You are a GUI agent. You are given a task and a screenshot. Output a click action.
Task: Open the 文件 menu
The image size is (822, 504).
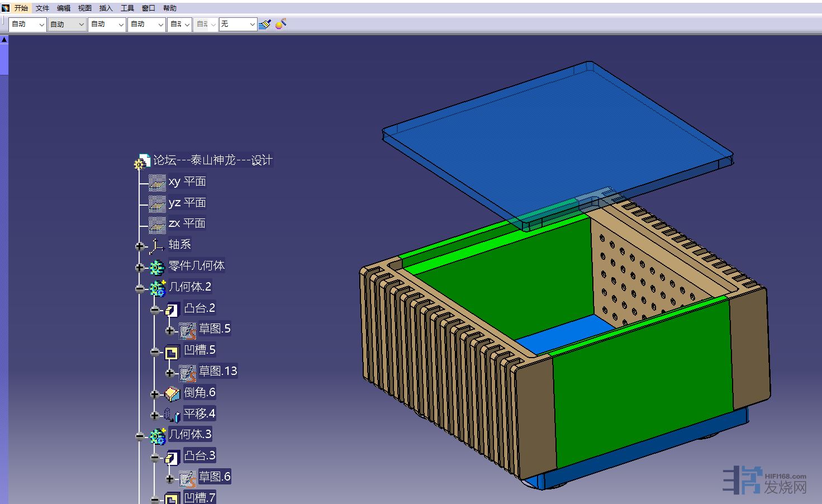point(42,8)
